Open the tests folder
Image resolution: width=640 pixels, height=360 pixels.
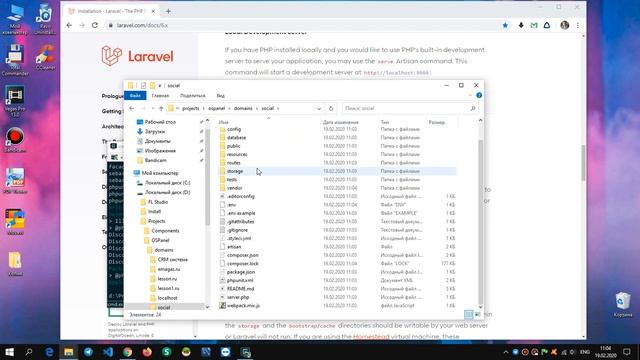[231, 180]
